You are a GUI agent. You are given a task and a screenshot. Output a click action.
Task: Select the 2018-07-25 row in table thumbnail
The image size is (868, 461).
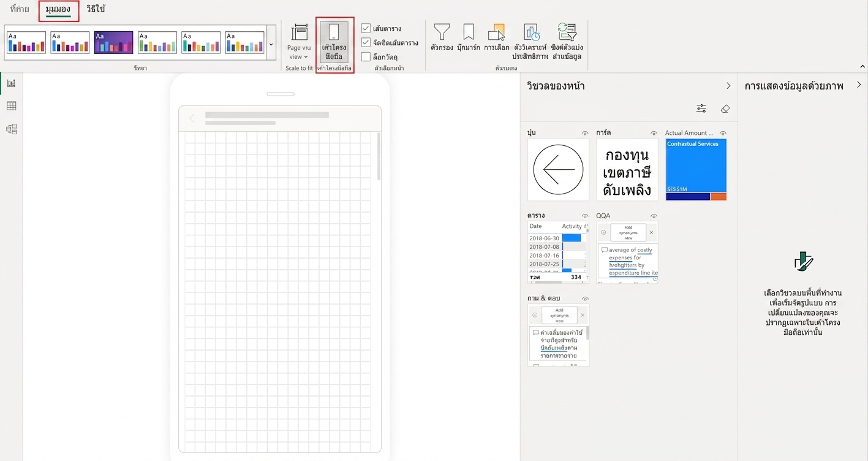pyautogui.click(x=558, y=264)
